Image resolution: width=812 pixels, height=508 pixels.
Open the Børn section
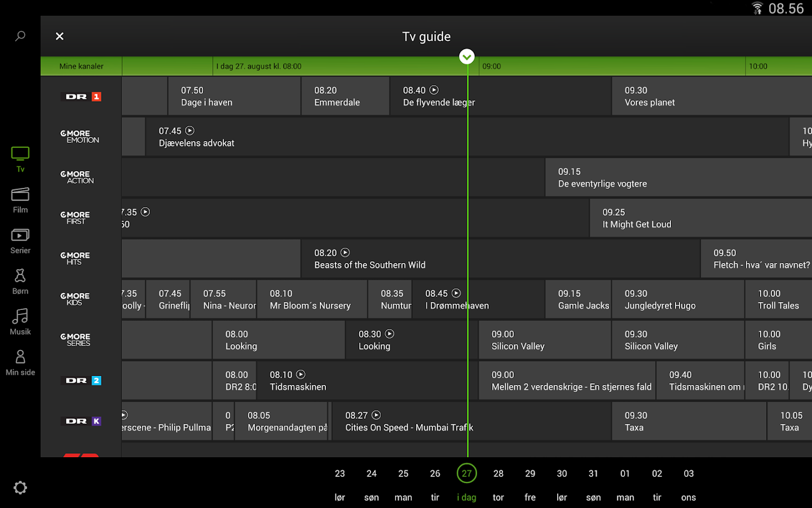click(x=20, y=280)
